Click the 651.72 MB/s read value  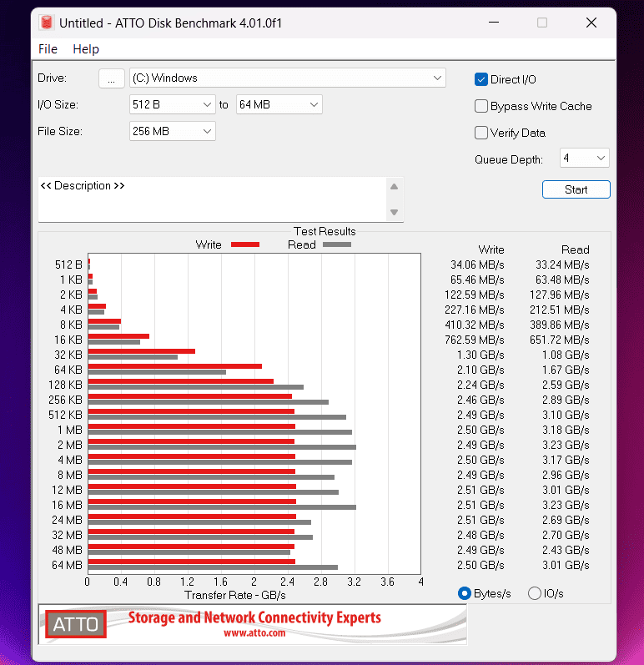pyautogui.click(x=560, y=340)
